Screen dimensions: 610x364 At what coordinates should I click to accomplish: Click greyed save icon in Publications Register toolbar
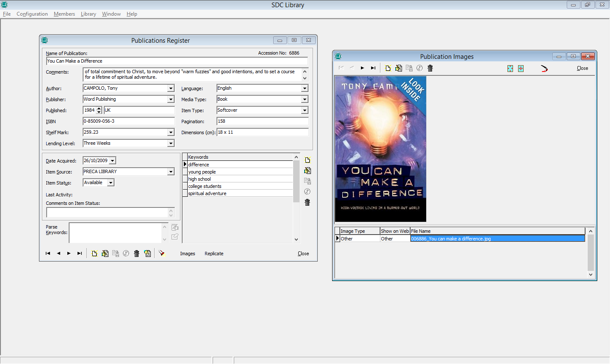[116, 254]
